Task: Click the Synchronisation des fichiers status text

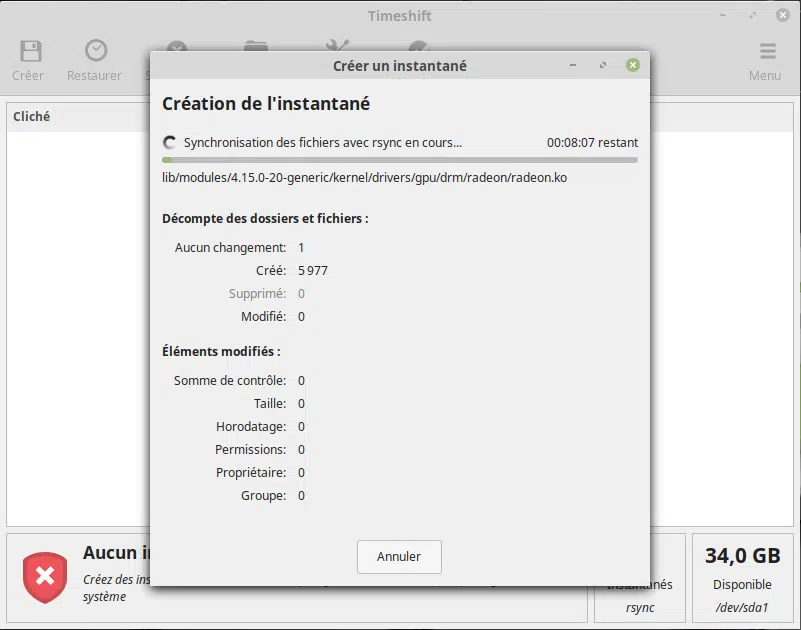Action: click(323, 143)
